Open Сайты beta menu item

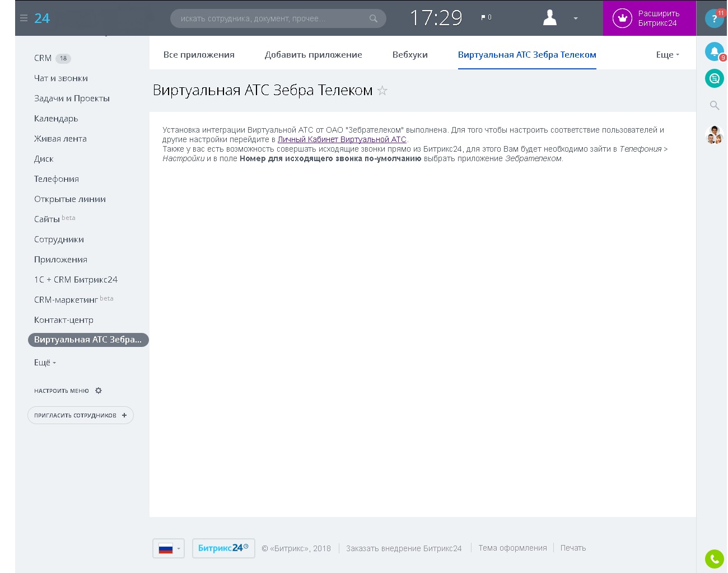(55, 219)
